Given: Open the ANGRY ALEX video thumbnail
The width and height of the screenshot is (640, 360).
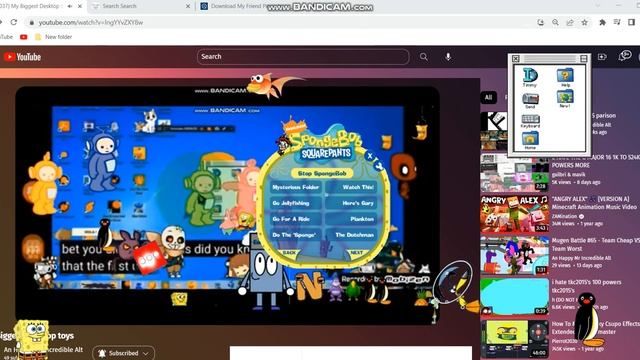Looking at the screenshot, I should (515, 214).
